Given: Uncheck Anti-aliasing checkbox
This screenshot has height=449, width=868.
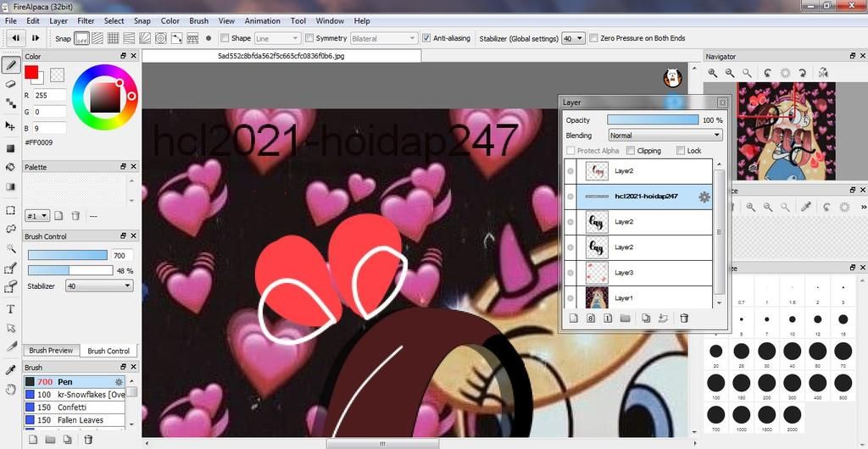Looking at the screenshot, I should 426,38.
